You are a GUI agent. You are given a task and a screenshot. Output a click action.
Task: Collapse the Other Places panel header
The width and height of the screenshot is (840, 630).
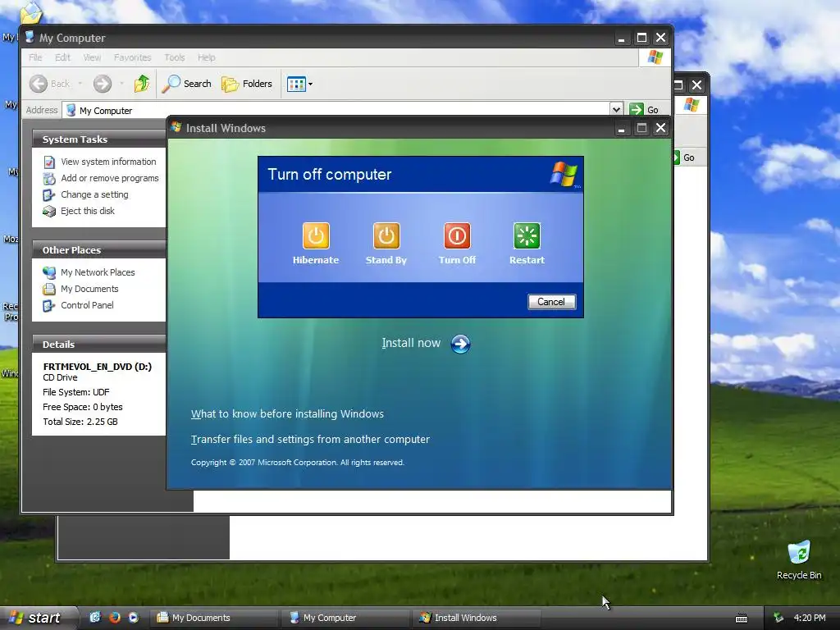[x=98, y=250]
